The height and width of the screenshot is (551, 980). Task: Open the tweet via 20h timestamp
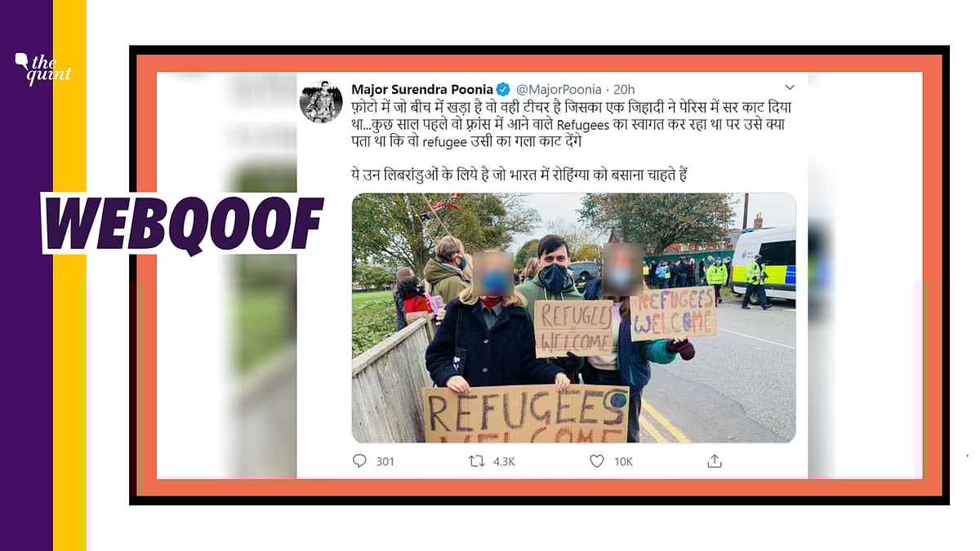coord(625,89)
